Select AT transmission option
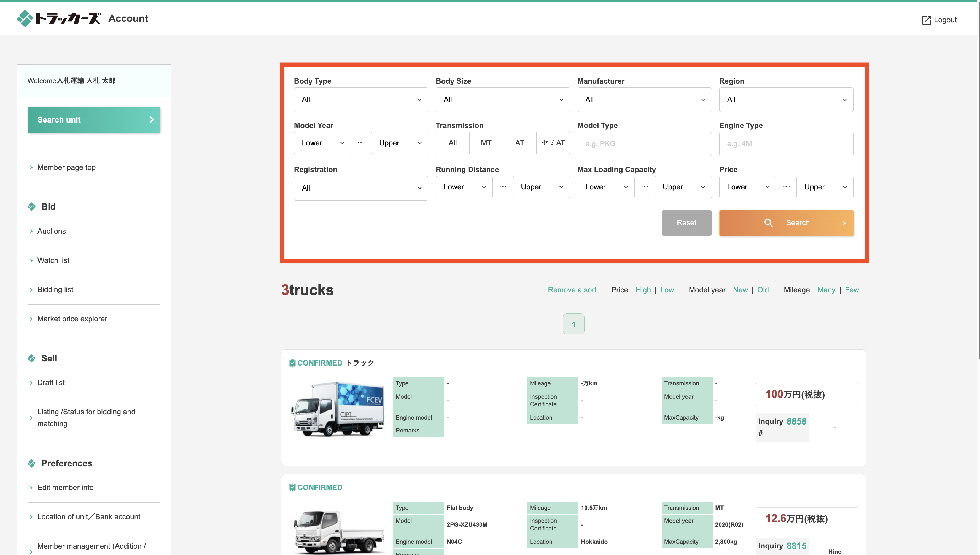The width and height of the screenshot is (980, 555). pos(519,143)
